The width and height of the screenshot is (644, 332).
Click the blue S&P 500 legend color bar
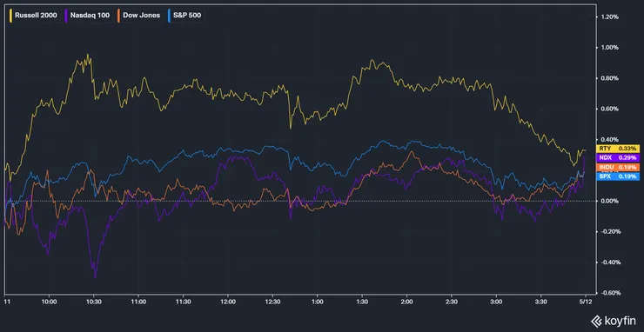tap(169, 16)
